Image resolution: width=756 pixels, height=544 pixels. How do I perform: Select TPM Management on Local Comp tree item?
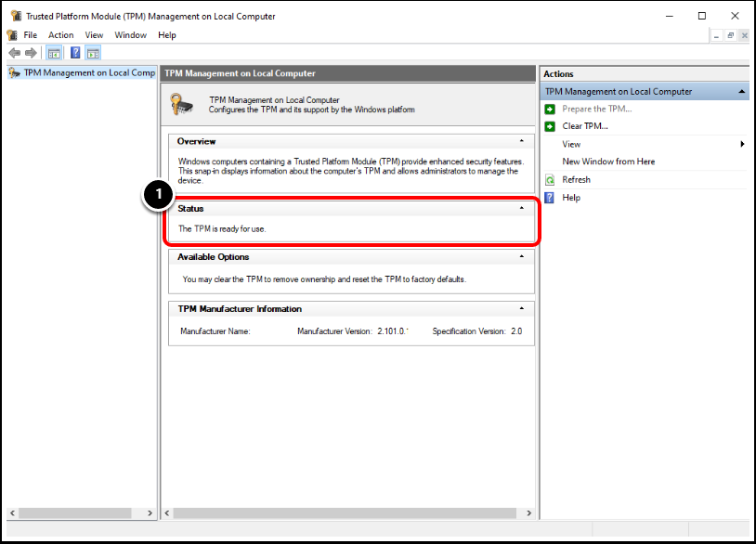(x=82, y=72)
